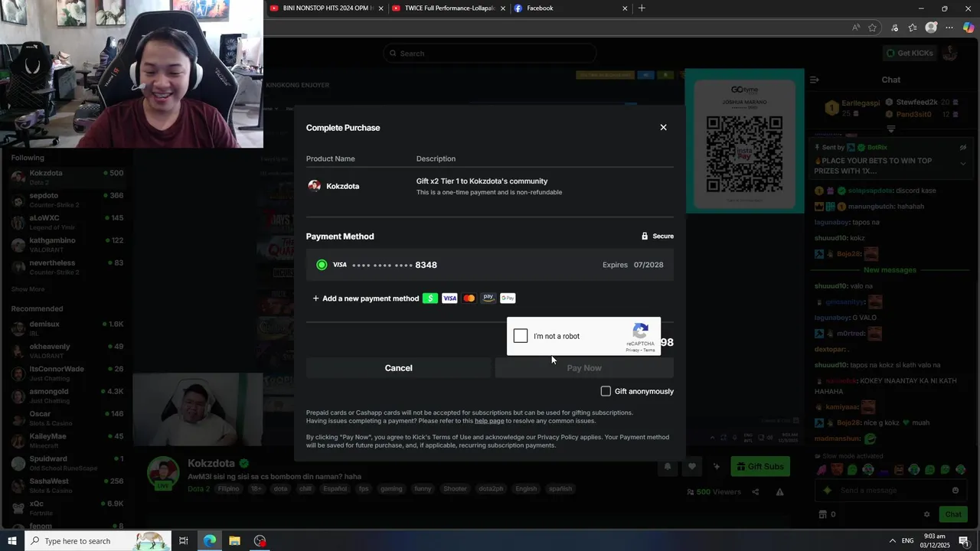Open reCAPTCHA Terms link
The width and height of the screenshot is (980, 551).
pyautogui.click(x=649, y=350)
